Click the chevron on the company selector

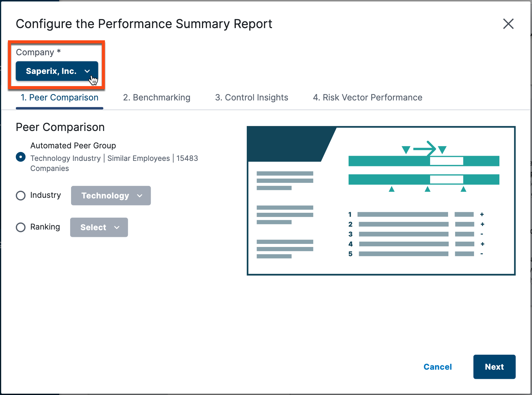[x=88, y=71]
